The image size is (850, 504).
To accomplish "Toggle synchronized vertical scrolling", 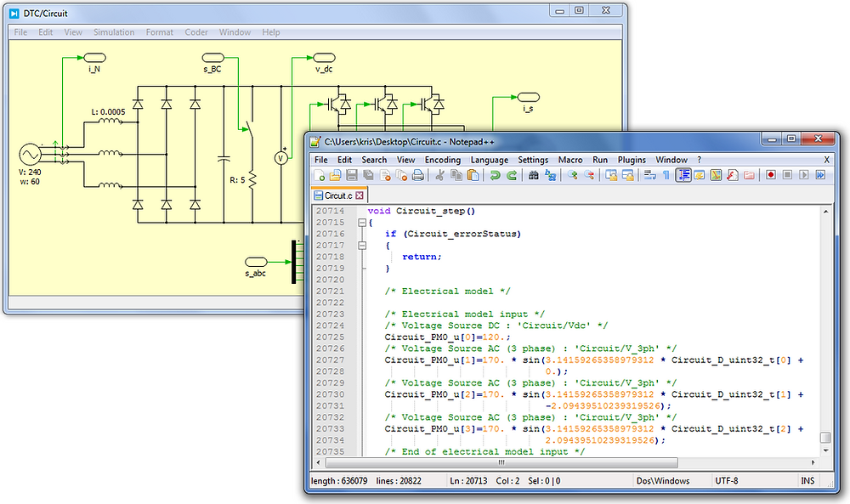I will 611,175.
